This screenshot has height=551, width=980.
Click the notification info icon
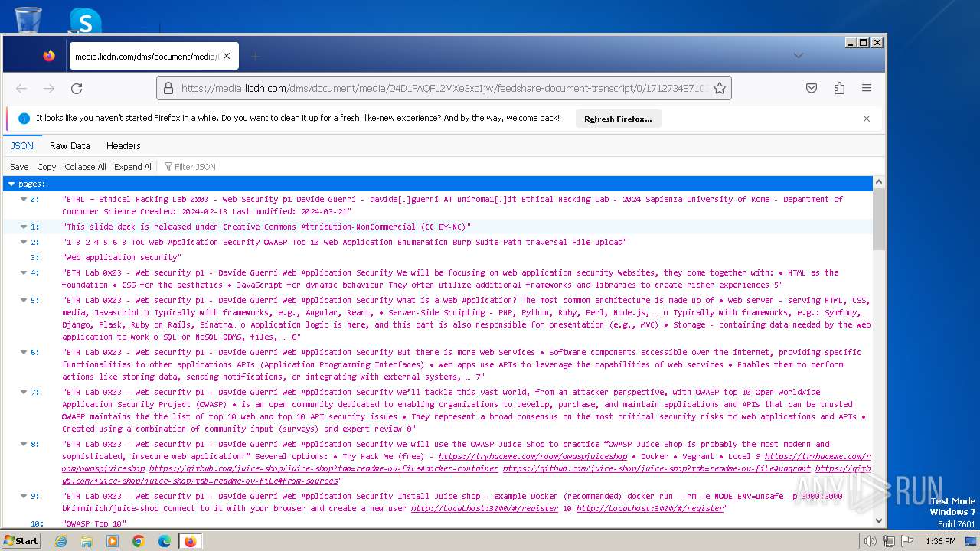(24, 119)
